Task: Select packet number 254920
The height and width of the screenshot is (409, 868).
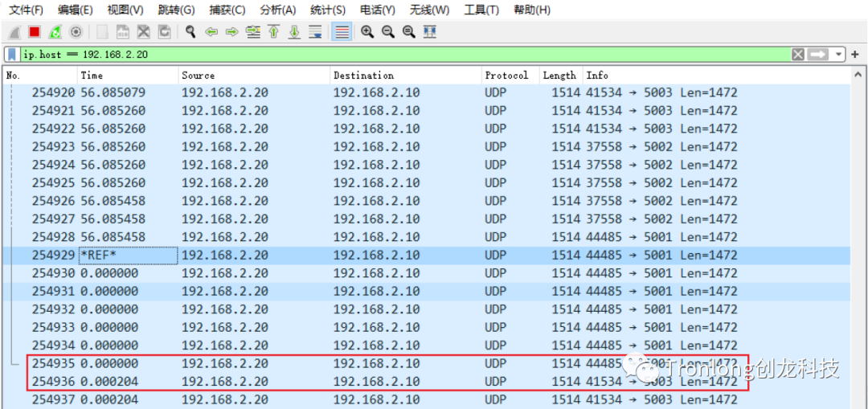Action: point(427,93)
